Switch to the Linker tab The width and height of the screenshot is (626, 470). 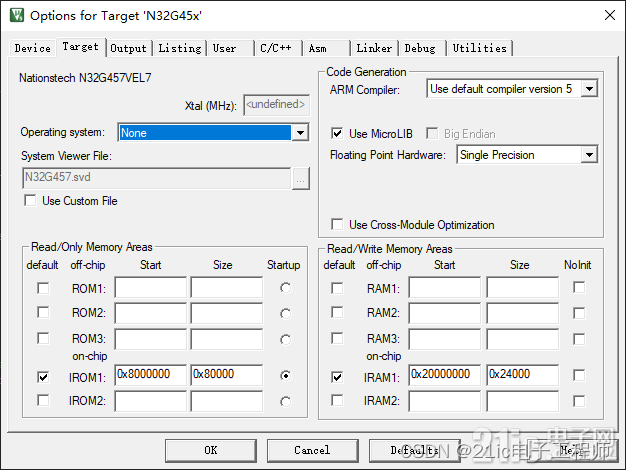click(x=374, y=48)
